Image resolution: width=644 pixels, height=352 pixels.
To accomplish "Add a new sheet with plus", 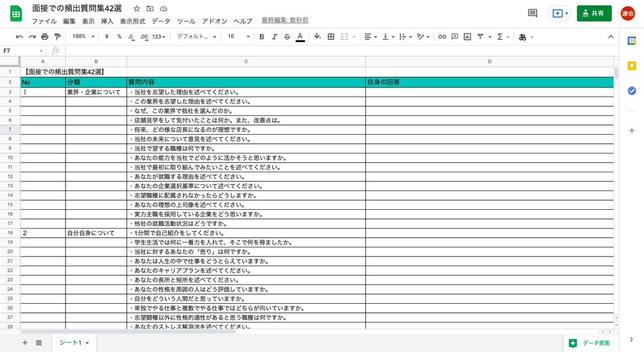I will [25, 342].
